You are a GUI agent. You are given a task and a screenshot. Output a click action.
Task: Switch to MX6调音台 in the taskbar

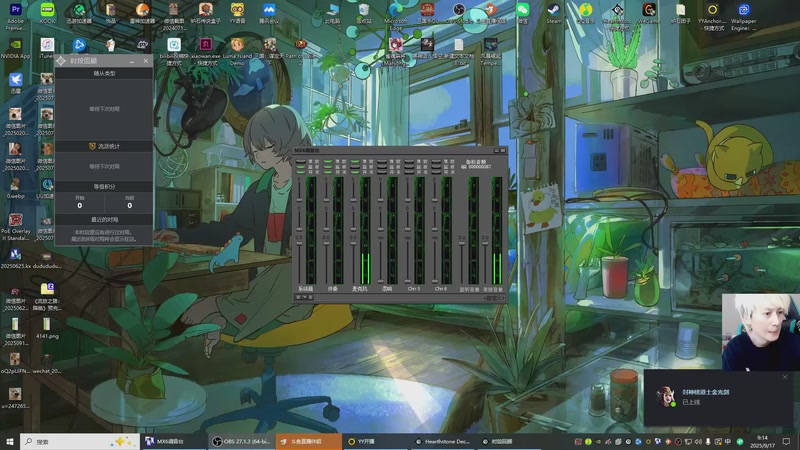click(x=173, y=441)
